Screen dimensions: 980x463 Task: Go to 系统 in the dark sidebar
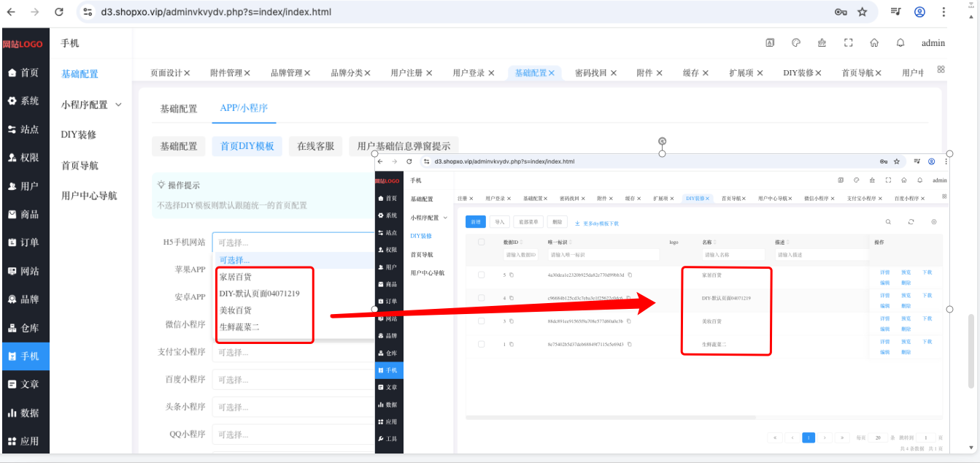pyautogui.click(x=25, y=101)
